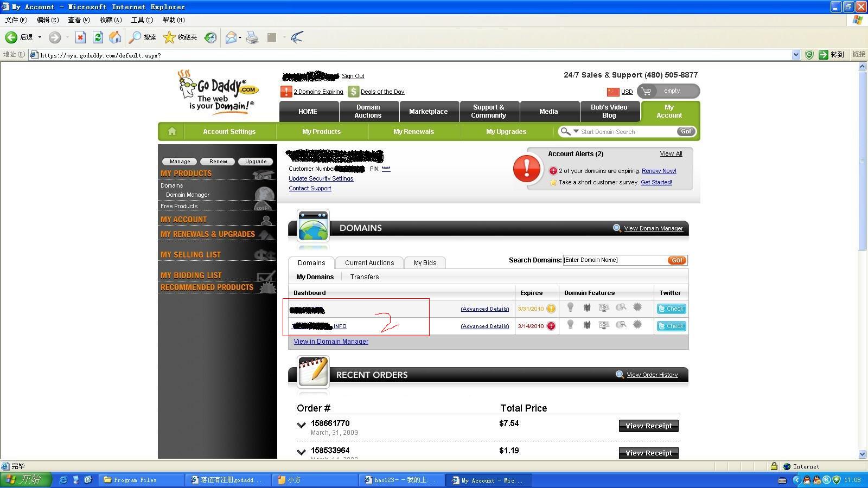Click the IE Print icon

tap(252, 37)
